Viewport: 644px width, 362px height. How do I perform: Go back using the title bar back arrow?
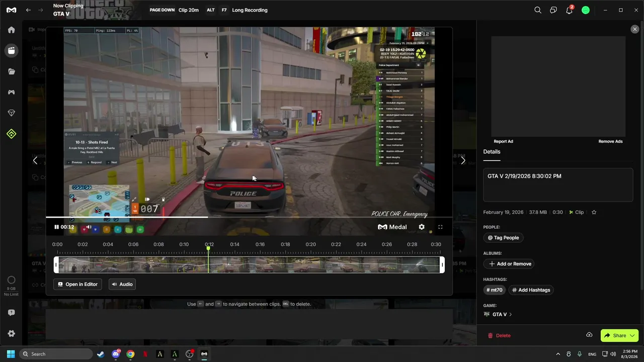29,10
